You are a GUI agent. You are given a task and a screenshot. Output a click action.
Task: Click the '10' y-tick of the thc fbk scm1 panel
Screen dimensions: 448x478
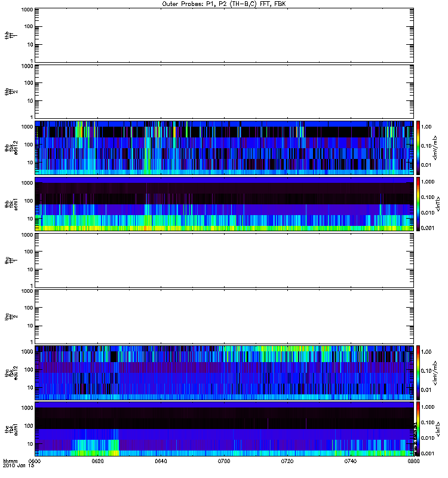pos(30,444)
